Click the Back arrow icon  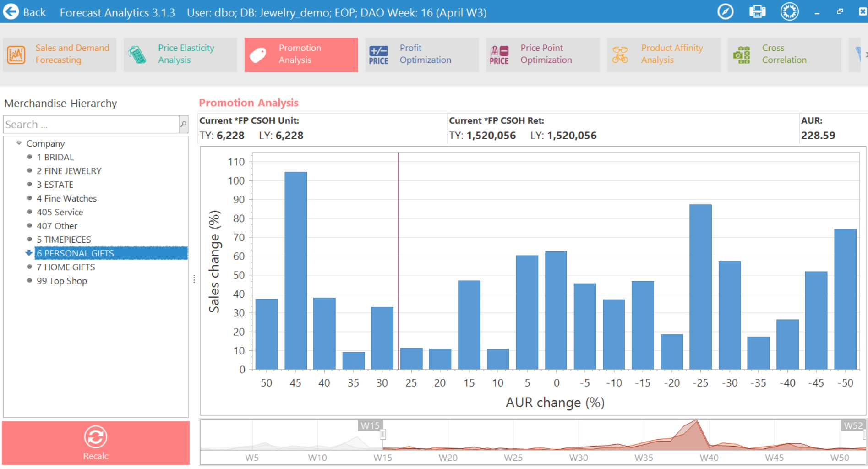tap(11, 12)
